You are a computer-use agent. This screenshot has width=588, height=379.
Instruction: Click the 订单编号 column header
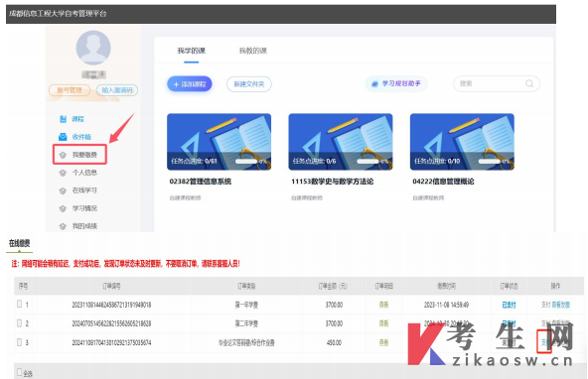[111, 286]
